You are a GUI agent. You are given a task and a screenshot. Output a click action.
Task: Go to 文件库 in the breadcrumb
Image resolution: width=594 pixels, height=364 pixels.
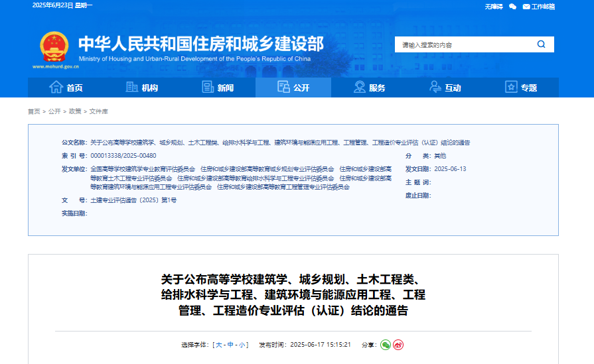click(98, 111)
